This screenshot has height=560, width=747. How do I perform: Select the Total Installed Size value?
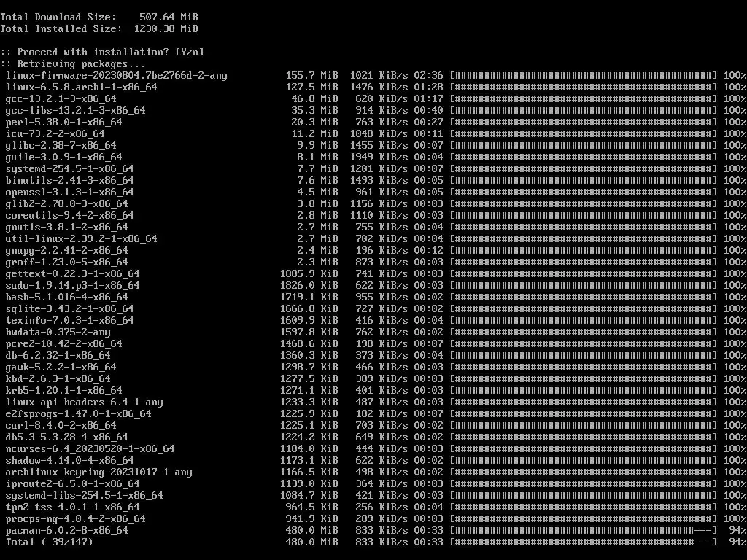pyautogui.click(x=166, y=28)
